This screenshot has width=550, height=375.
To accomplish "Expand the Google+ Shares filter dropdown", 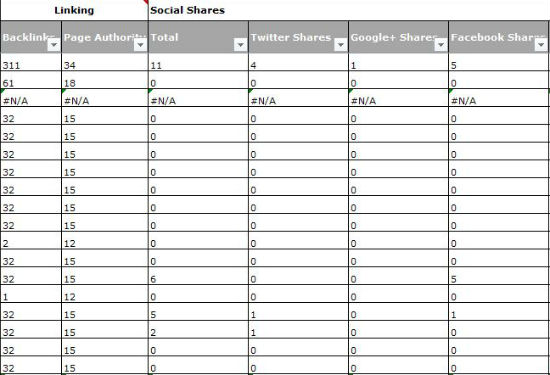I will [x=441, y=45].
